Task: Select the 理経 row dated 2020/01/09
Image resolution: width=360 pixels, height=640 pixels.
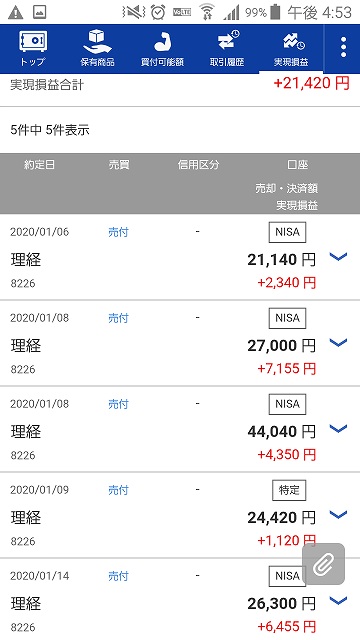Action: [x=180, y=515]
